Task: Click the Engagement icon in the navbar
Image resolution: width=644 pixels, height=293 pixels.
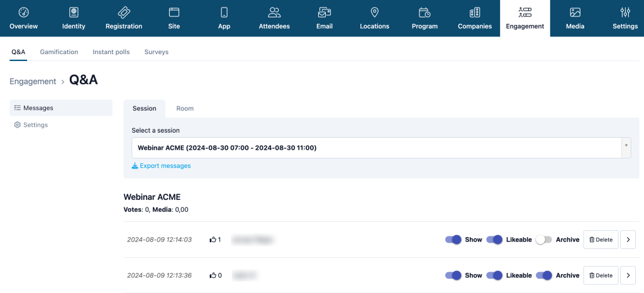Action: coord(525,13)
